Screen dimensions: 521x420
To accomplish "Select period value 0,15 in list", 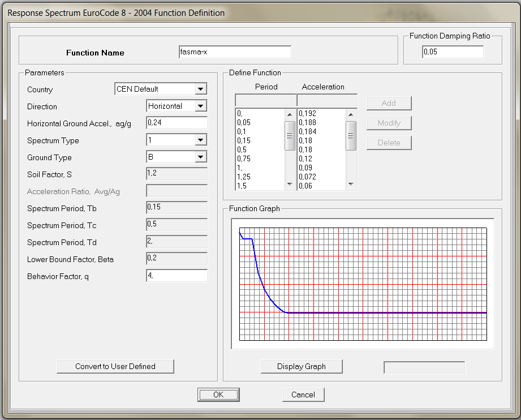I will pyautogui.click(x=244, y=141).
